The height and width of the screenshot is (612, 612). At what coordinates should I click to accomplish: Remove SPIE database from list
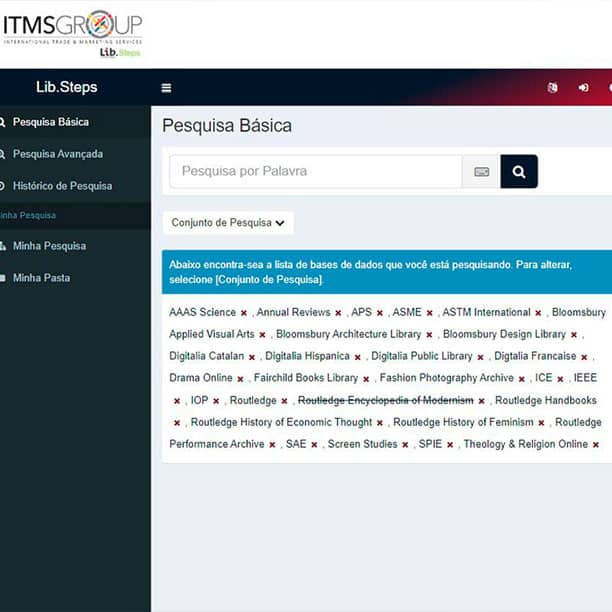[450, 445]
